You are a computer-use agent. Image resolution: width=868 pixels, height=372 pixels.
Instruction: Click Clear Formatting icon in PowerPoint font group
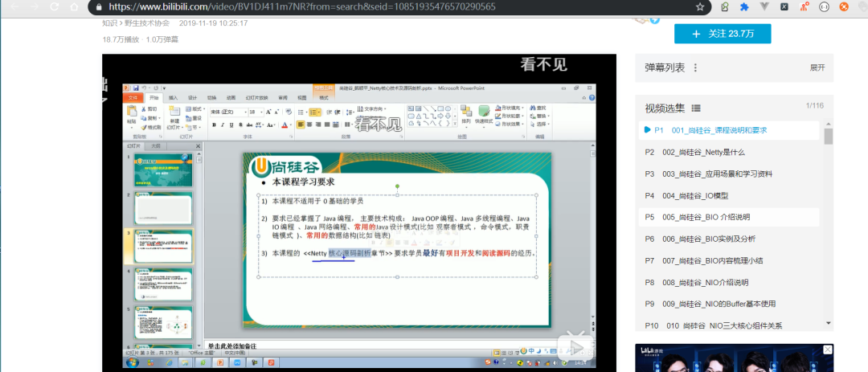pos(289,111)
